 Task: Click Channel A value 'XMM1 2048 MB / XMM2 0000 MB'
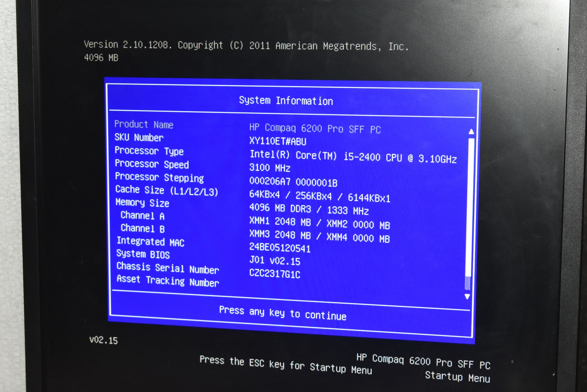coord(319,223)
